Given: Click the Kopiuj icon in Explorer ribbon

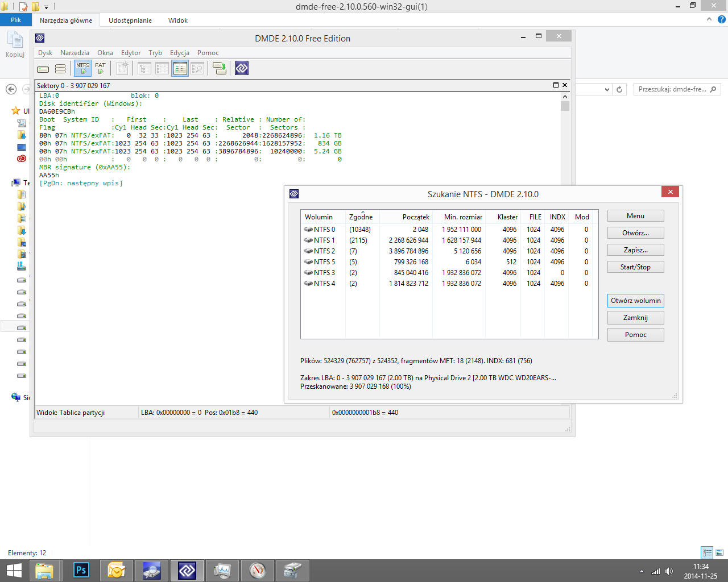Looking at the screenshot, I should pyautogui.click(x=15, y=44).
